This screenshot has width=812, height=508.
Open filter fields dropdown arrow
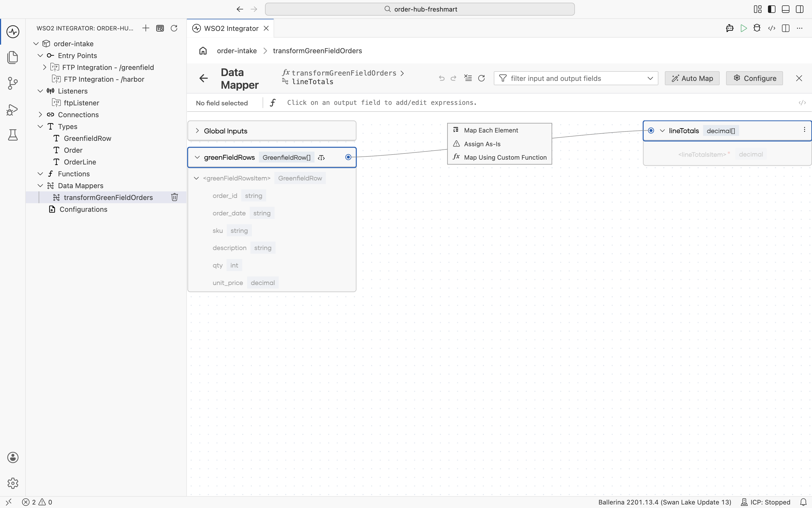(650, 78)
